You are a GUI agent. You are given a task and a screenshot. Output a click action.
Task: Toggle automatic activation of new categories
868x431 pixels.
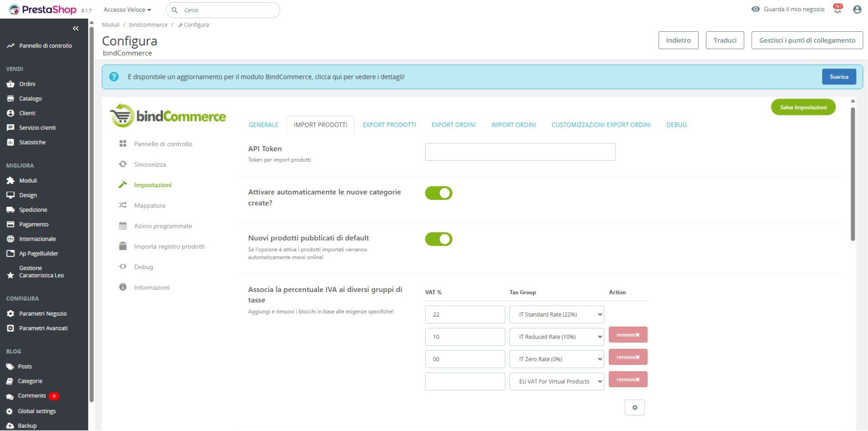click(438, 193)
